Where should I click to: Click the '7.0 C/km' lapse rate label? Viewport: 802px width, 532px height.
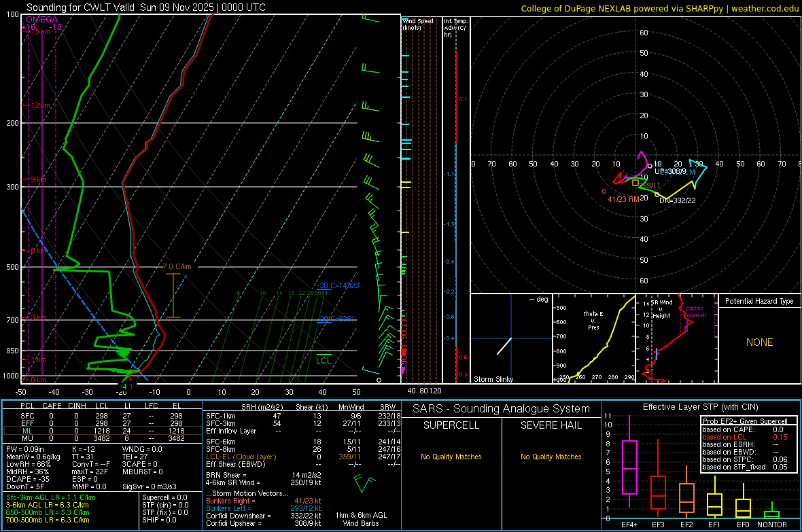177,266
